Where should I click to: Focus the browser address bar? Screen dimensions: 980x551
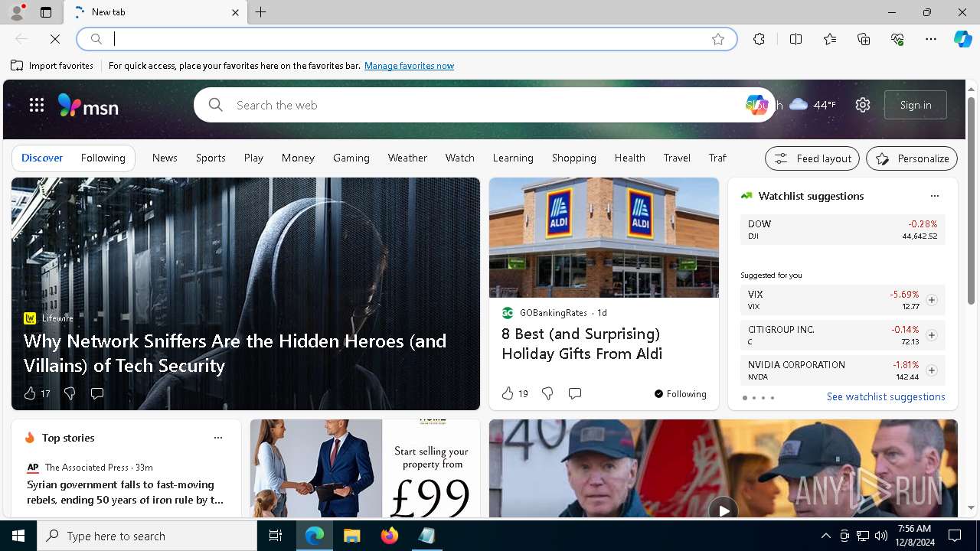coord(406,39)
